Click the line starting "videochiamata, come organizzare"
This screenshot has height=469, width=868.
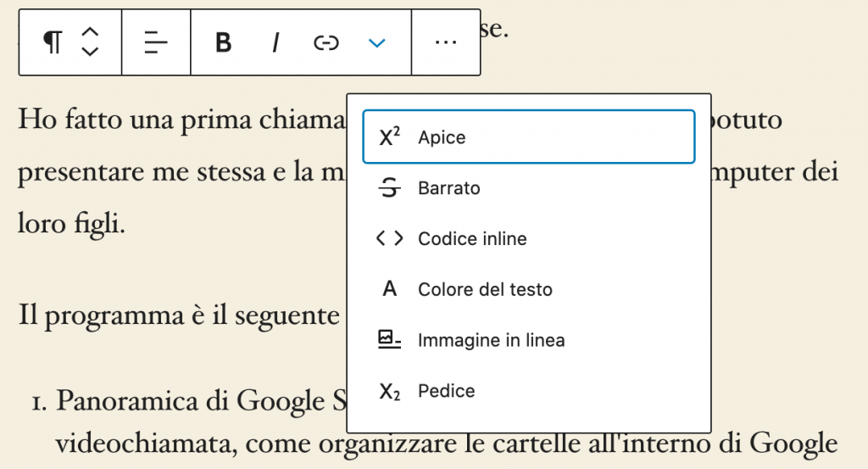(x=446, y=444)
